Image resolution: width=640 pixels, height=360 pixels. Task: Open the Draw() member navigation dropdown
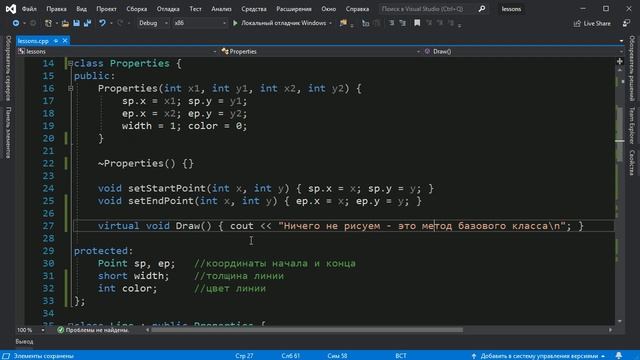click(523, 51)
